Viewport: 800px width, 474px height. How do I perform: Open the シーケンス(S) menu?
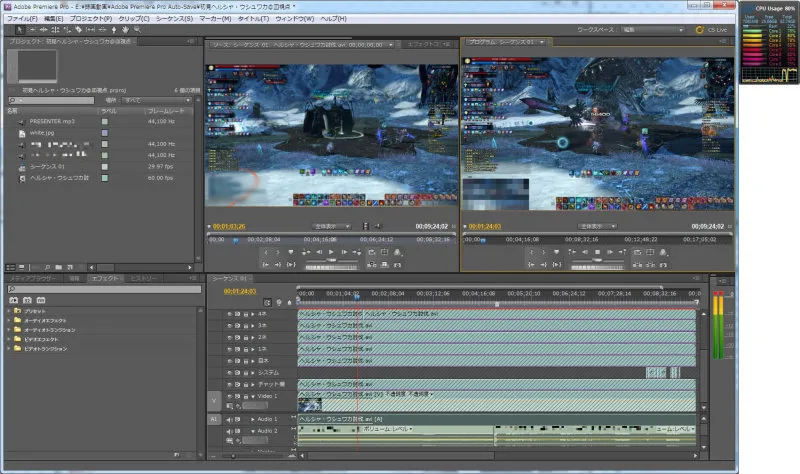point(174,18)
